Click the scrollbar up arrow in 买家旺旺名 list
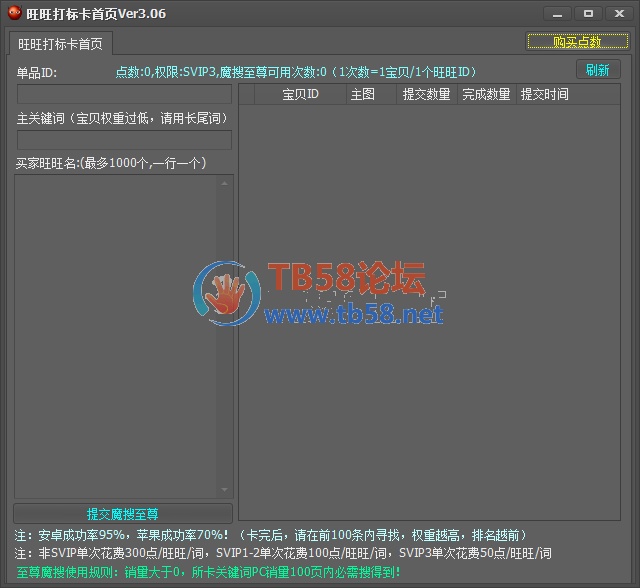Screen dimensions: 640x588 [224, 183]
